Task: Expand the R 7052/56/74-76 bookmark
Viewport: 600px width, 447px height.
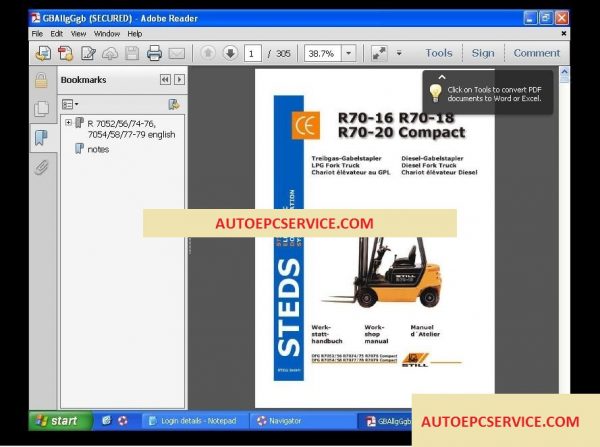Action: pos(68,122)
